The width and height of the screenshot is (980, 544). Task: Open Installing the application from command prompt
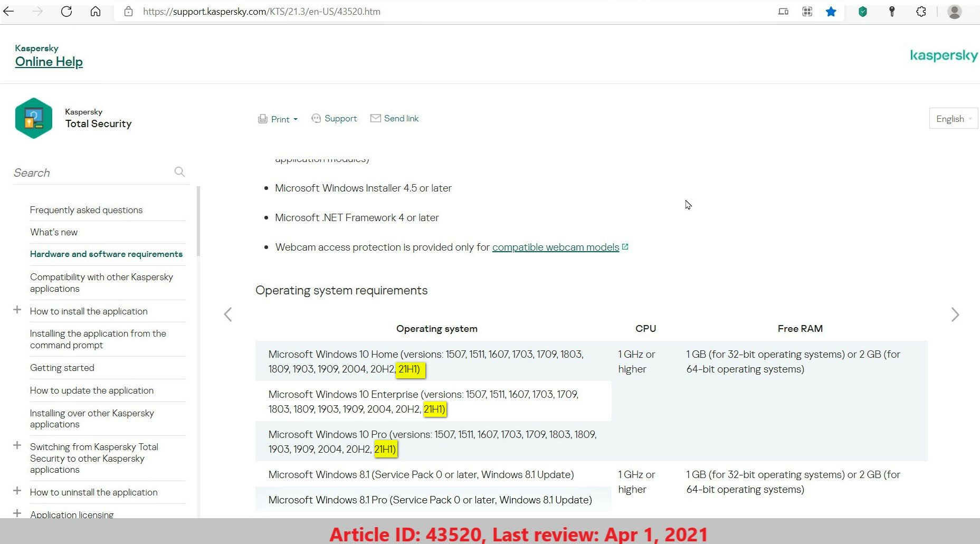[x=98, y=339]
